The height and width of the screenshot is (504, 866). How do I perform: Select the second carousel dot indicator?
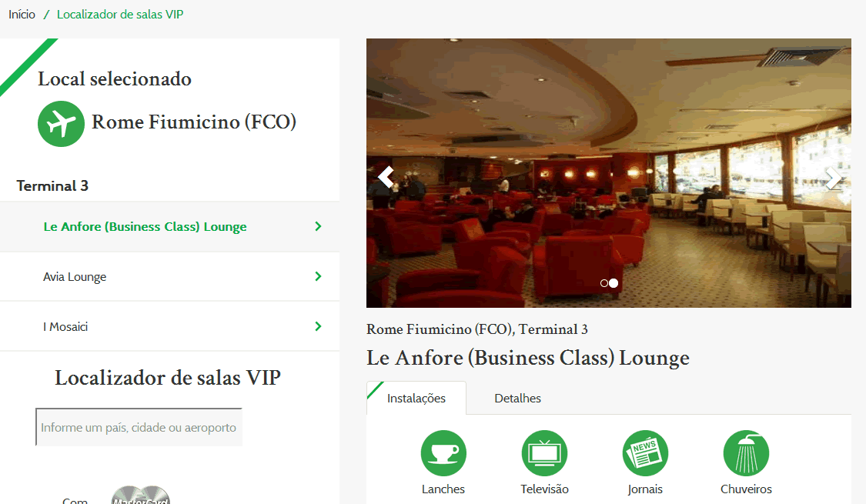point(614,283)
